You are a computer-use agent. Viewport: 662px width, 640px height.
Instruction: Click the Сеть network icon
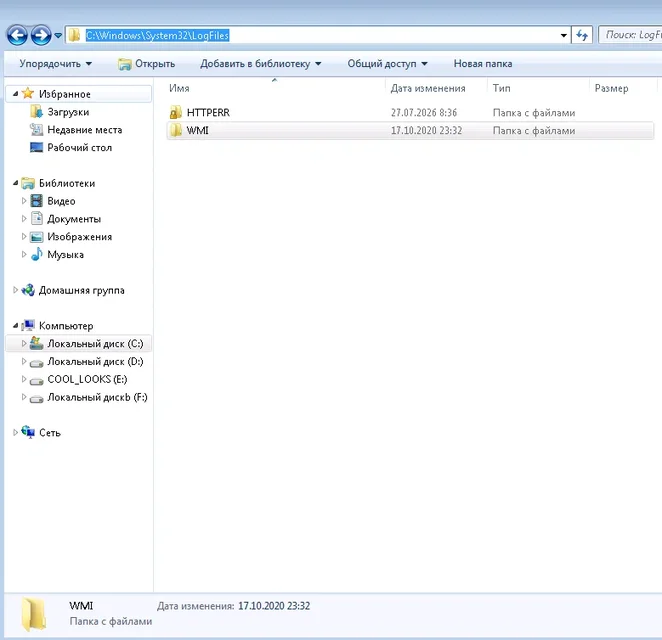tap(28, 432)
